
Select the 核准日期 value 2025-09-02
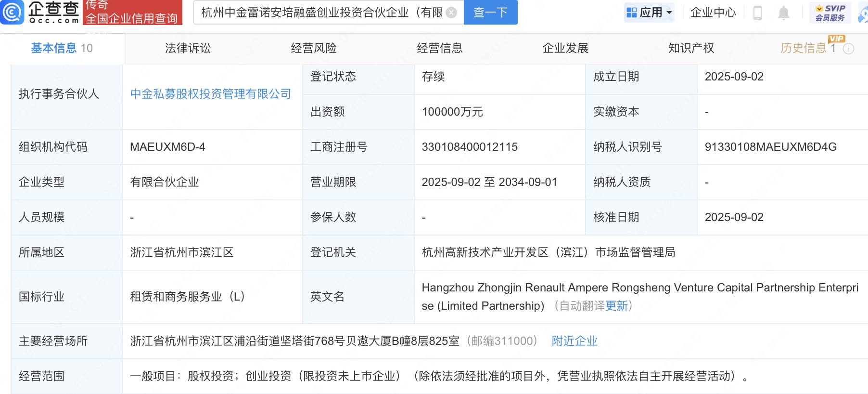coord(734,217)
